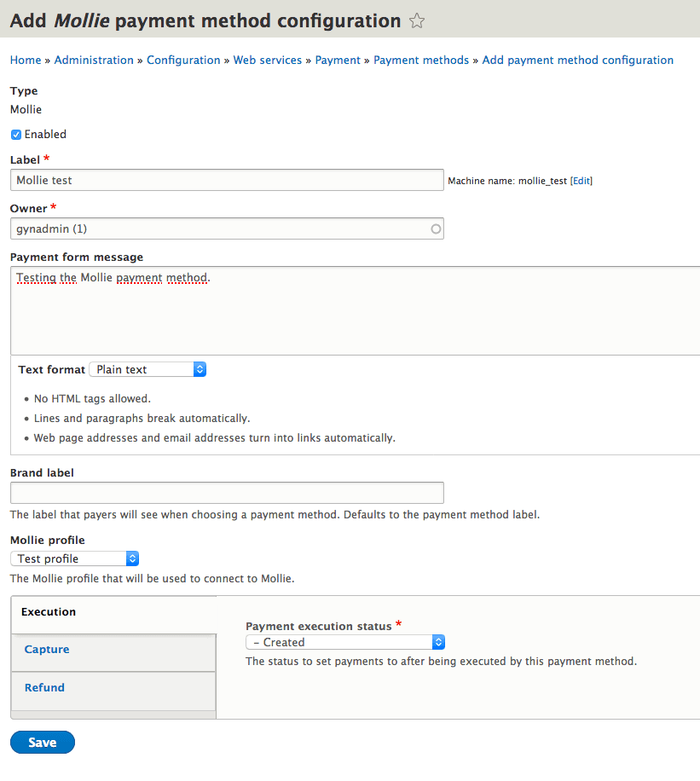Expand the Mollie profile dropdown

pos(74,558)
